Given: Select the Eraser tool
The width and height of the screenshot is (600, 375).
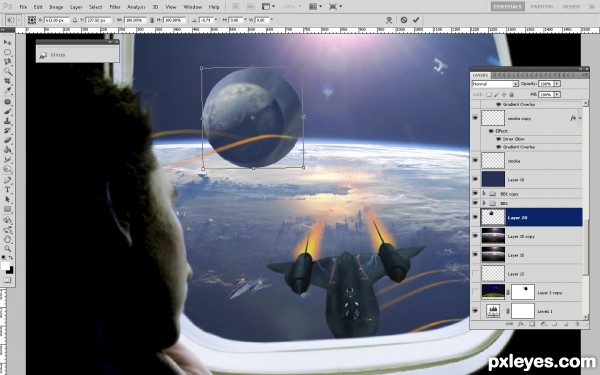Looking at the screenshot, I should tap(8, 140).
